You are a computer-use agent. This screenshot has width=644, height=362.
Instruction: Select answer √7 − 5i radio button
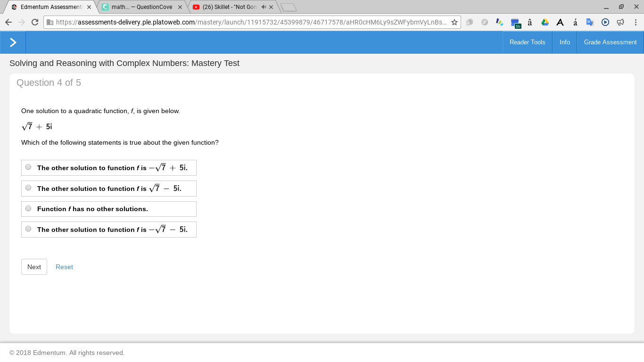pos(28,188)
